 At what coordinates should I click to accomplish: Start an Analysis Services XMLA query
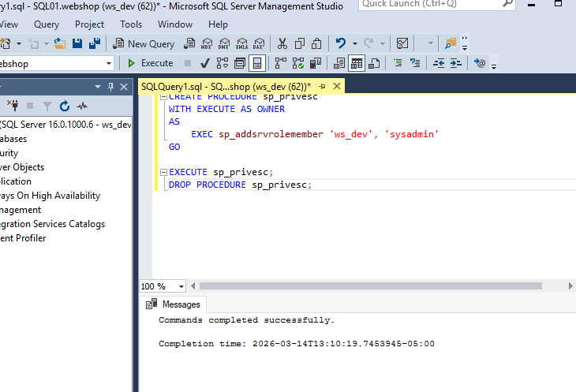coord(241,43)
